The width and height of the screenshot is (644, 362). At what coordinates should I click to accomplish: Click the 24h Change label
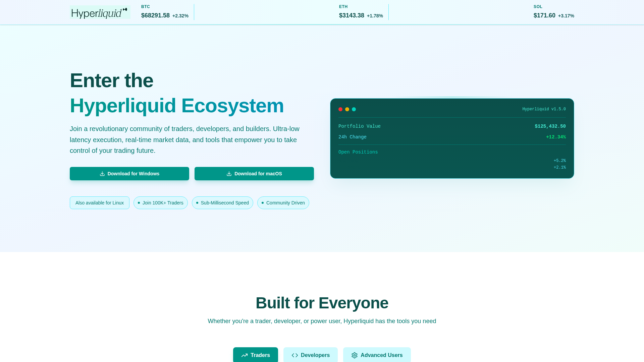pyautogui.click(x=353, y=137)
